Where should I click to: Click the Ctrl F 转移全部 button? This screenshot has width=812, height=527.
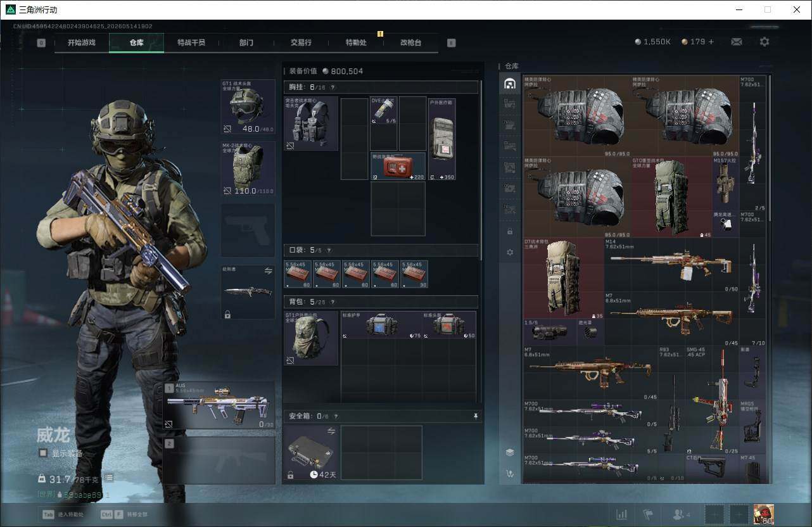click(x=123, y=514)
